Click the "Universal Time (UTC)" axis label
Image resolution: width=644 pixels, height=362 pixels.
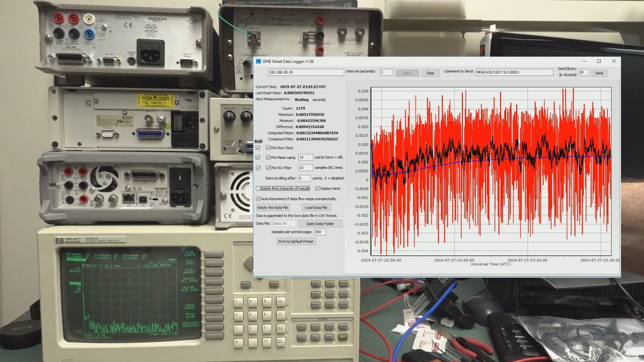click(x=491, y=264)
